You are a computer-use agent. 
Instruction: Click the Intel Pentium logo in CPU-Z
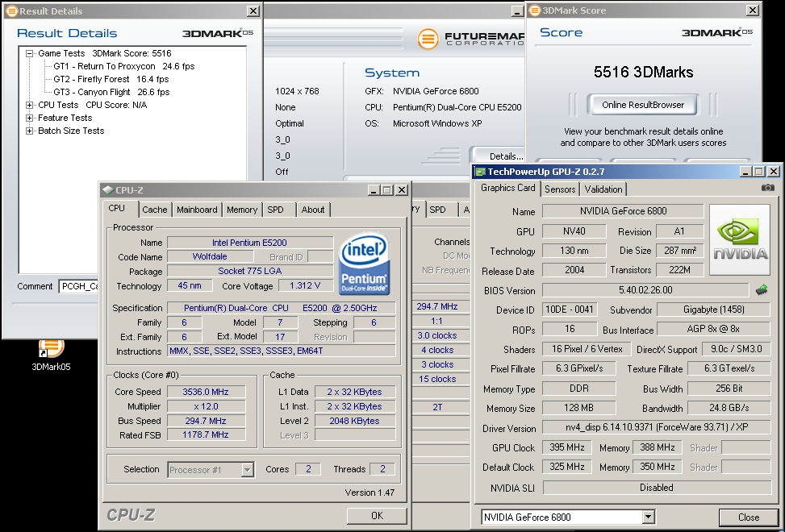pos(364,264)
